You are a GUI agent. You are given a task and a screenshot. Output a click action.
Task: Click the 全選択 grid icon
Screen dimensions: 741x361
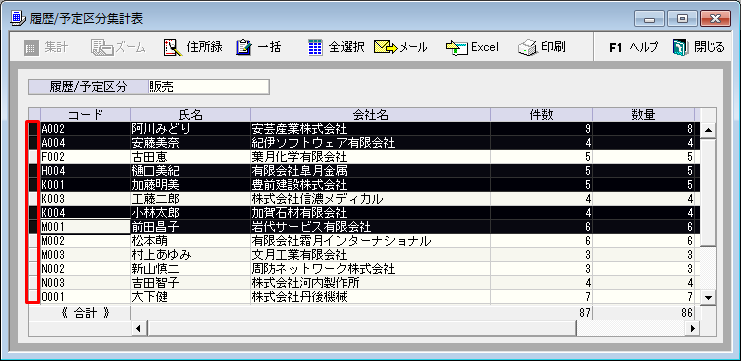(x=315, y=47)
